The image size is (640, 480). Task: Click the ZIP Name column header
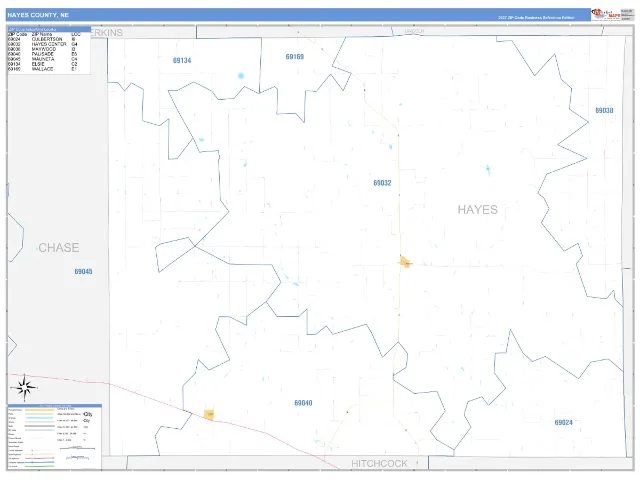(42, 34)
